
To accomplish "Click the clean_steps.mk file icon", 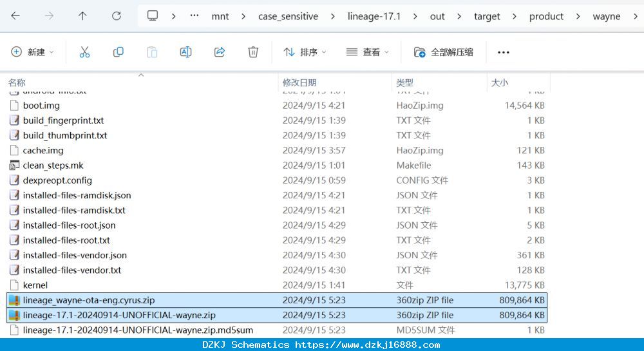I will click(x=14, y=166).
